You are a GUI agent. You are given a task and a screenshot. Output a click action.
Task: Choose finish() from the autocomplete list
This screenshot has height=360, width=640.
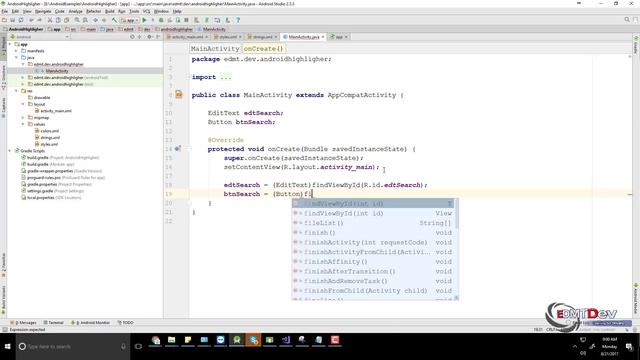point(373,233)
